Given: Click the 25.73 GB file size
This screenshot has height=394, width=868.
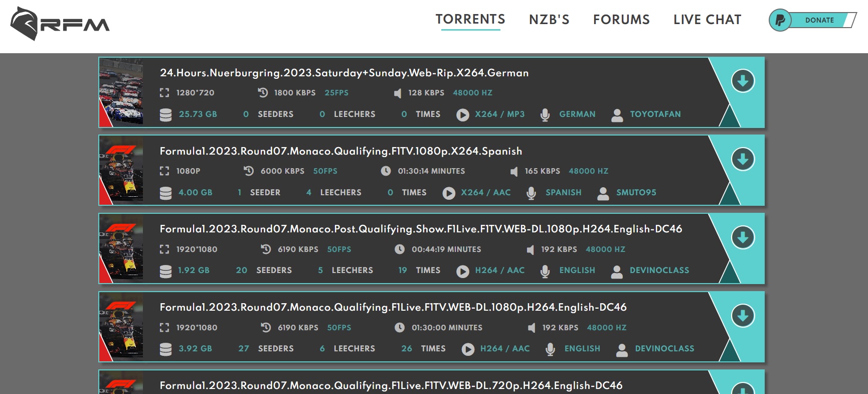Looking at the screenshot, I should pyautogui.click(x=198, y=114).
